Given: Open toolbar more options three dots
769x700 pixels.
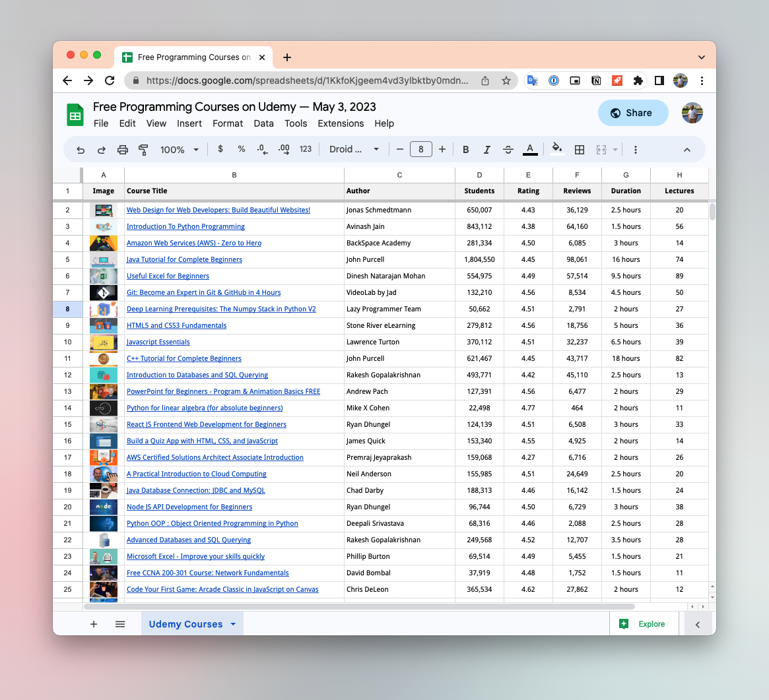Looking at the screenshot, I should coord(635,150).
